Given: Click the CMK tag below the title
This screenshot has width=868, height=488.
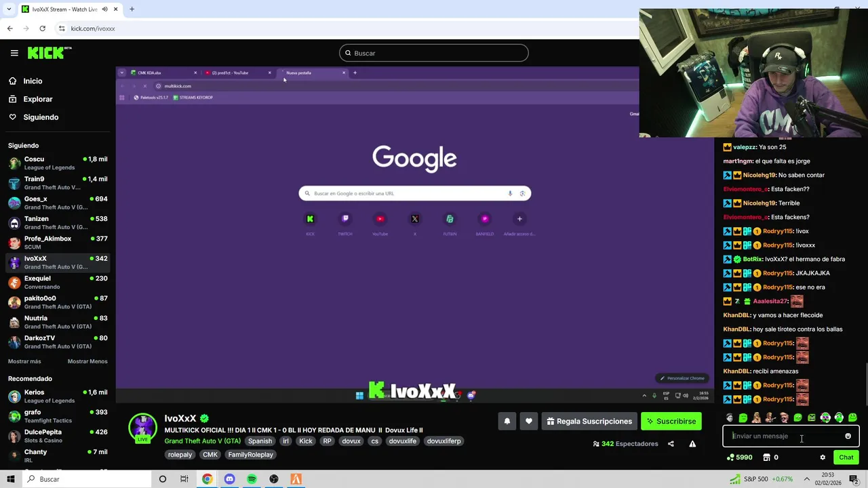Looking at the screenshot, I should [210, 455].
